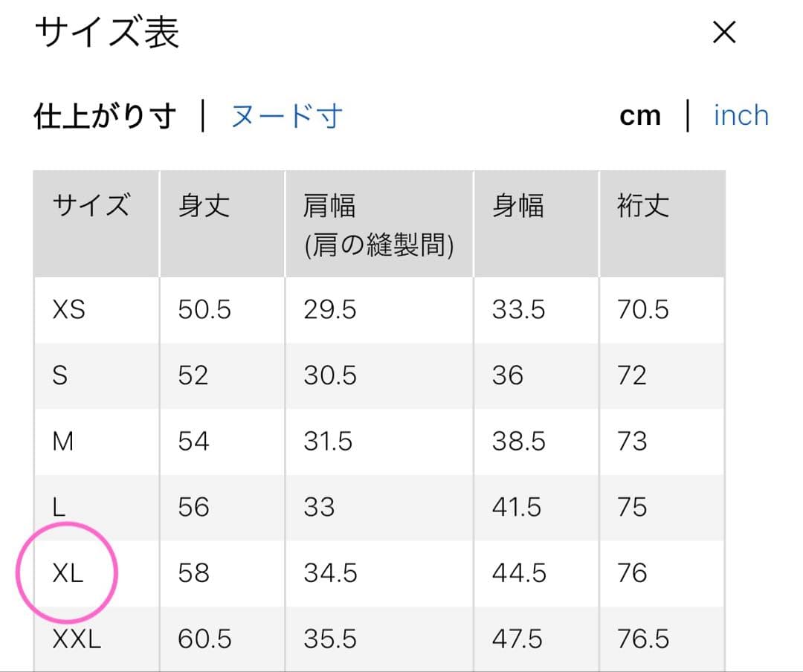803x672 pixels.
Task: Click the XXL size row label
Action: click(x=77, y=639)
